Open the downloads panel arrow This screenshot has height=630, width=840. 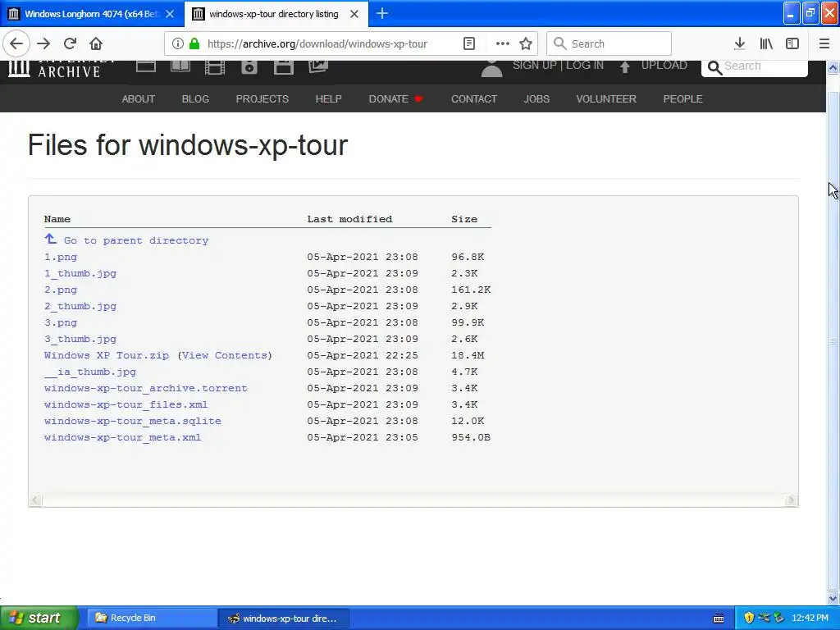[740, 43]
